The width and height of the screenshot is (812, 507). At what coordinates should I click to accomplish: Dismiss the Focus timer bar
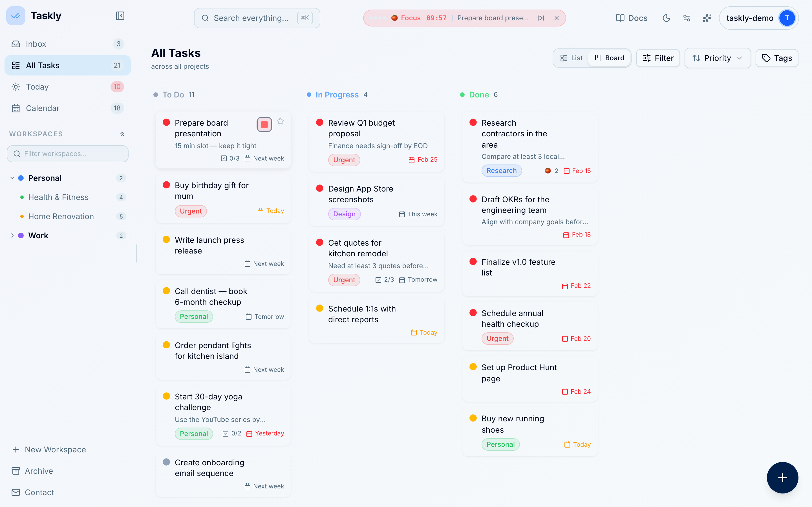556,18
